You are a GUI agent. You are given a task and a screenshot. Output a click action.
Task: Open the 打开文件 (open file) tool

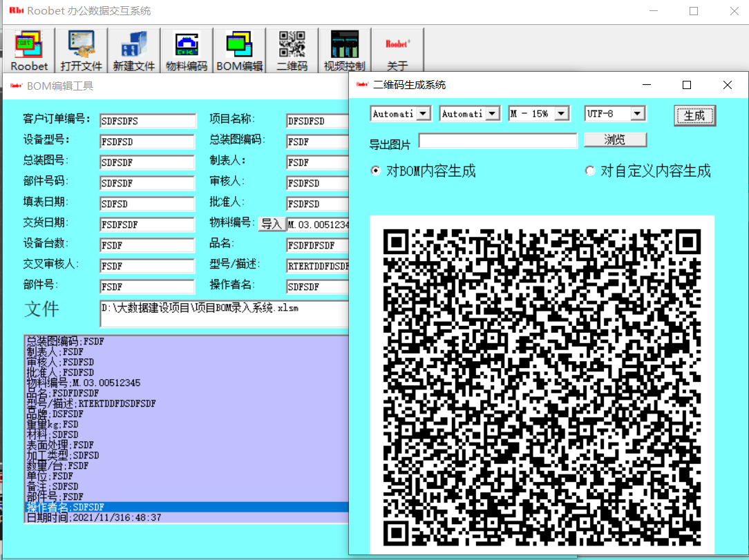82,50
